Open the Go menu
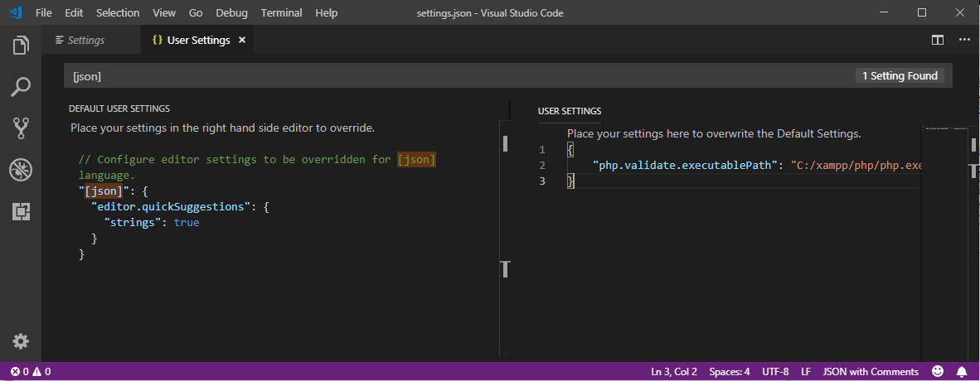 point(196,12)
